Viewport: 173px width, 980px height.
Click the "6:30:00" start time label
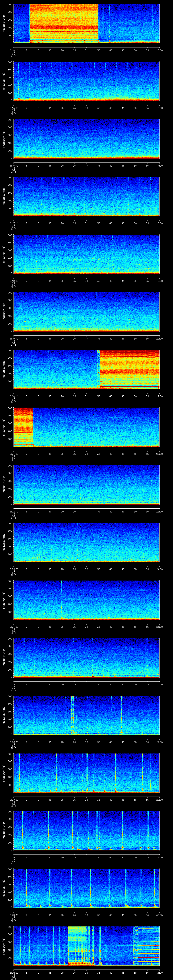click(14, 972)
